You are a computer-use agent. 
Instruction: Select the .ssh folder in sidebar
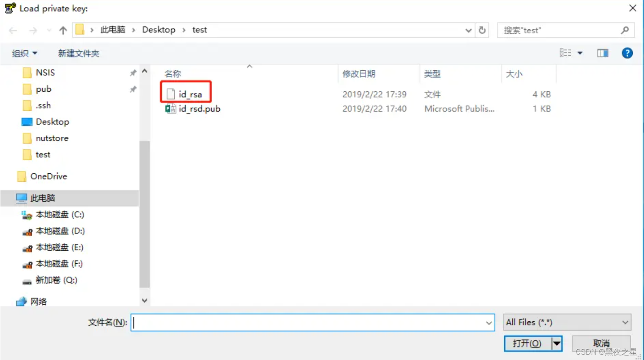point(43,105)
